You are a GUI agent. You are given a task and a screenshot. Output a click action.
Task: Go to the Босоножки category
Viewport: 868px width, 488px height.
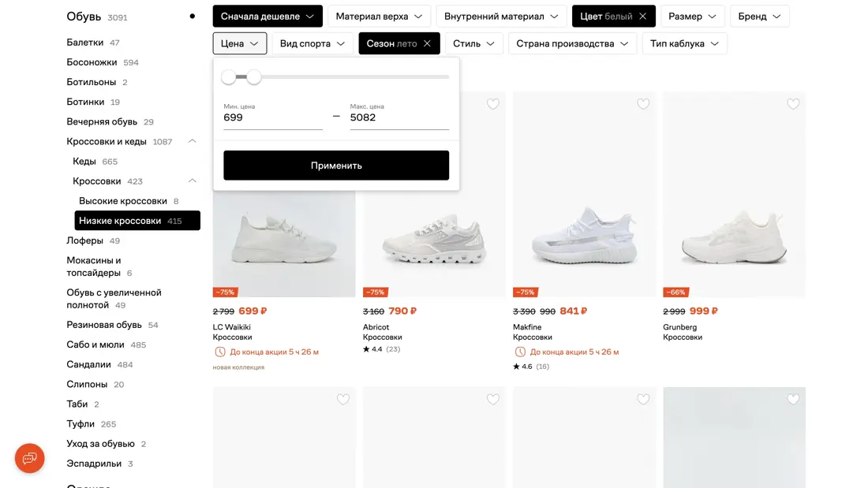92,62
